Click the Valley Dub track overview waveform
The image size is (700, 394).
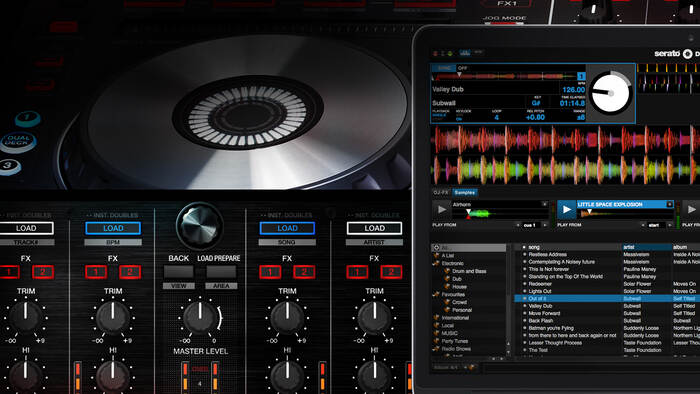click(x=504, y=76)
